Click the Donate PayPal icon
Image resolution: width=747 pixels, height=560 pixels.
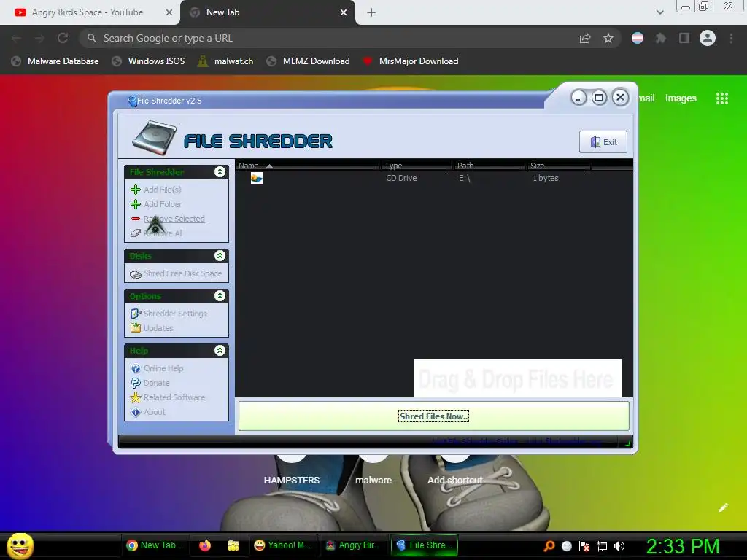(135, 383)
